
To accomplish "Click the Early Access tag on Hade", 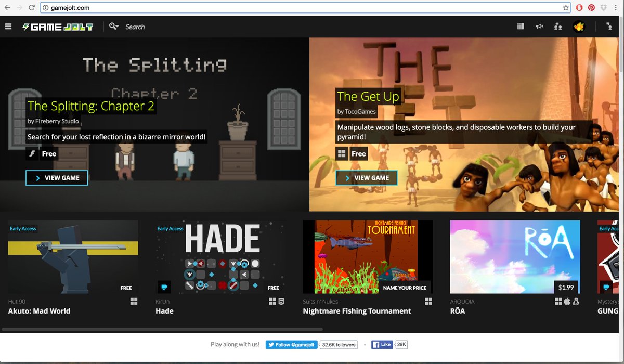I will coord(170,229).
